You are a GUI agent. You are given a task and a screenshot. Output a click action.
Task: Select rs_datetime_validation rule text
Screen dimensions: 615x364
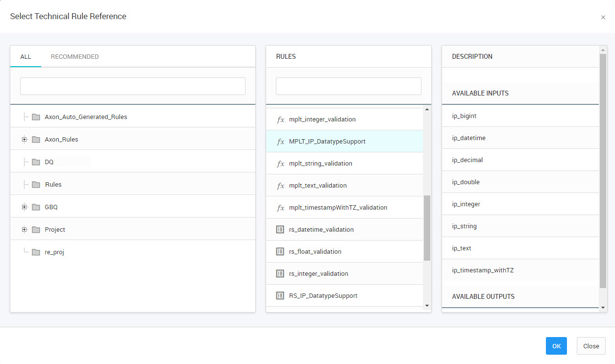[x=321, y=230]
